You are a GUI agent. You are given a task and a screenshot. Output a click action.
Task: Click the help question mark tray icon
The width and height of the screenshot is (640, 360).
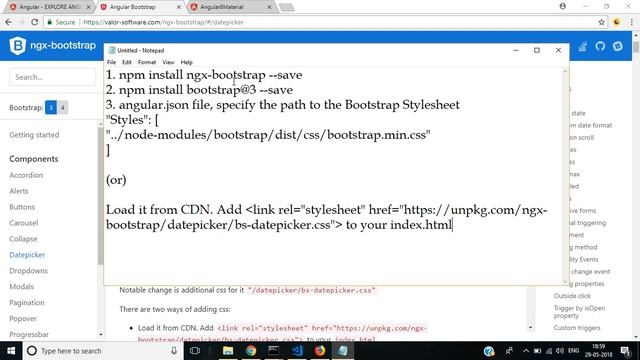pos(489,351)
